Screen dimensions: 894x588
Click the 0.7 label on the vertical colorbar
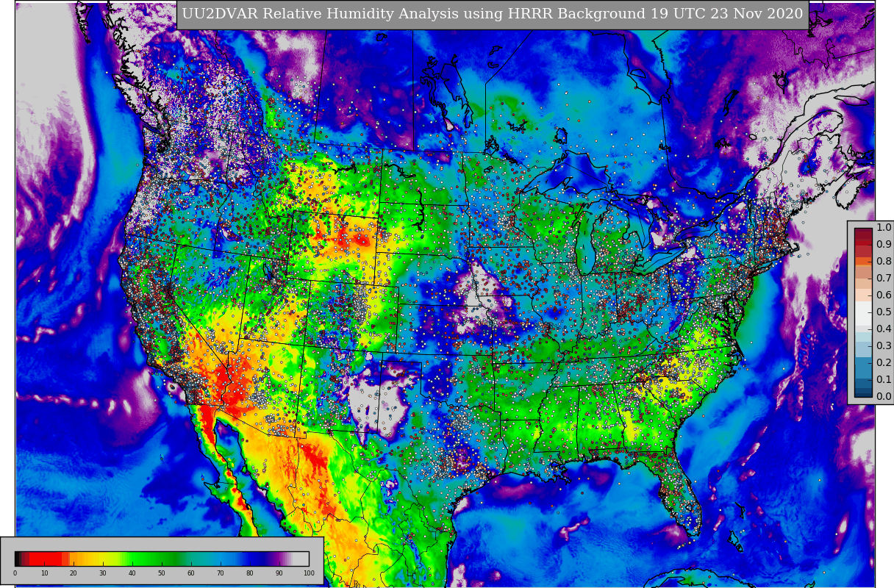click(x=884, y=279)
